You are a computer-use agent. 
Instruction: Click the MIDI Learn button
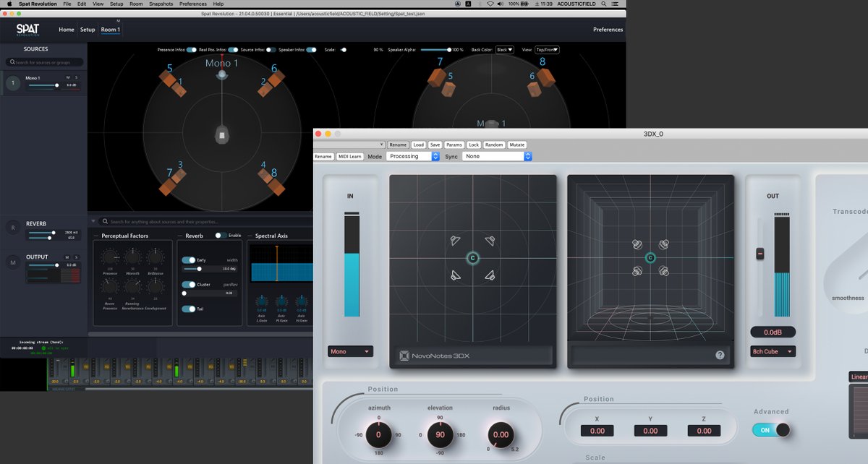pos(349,156)
